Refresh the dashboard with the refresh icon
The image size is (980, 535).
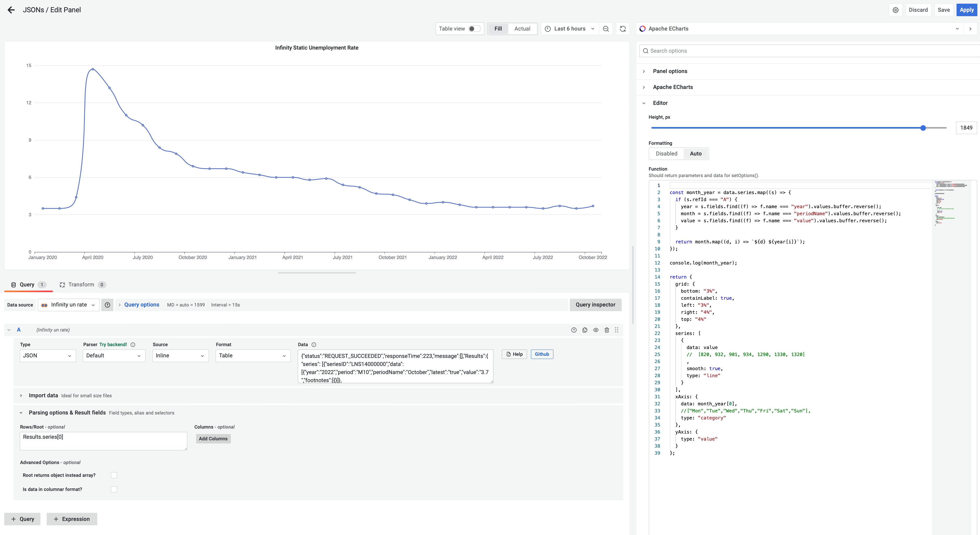coord(623,28)
